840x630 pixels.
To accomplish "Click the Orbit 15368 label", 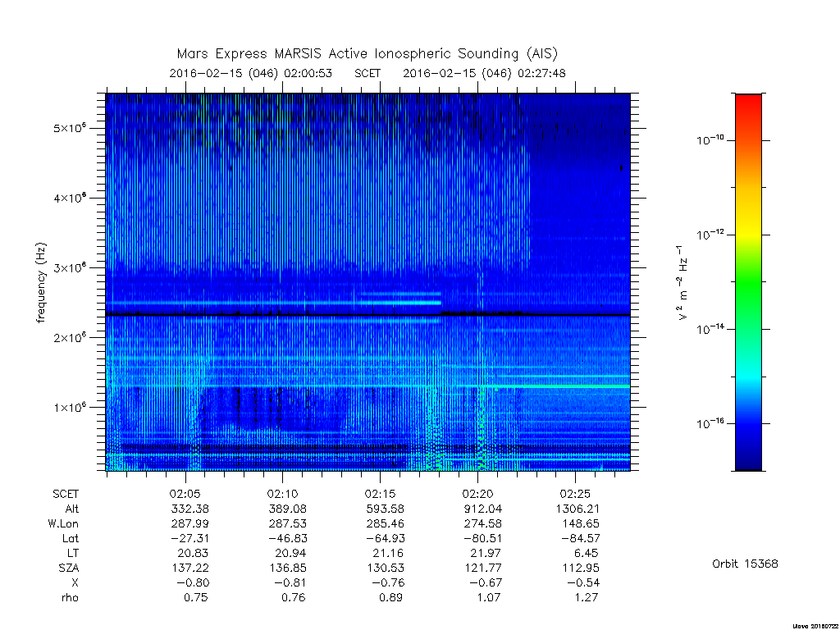I will point(745,564).
